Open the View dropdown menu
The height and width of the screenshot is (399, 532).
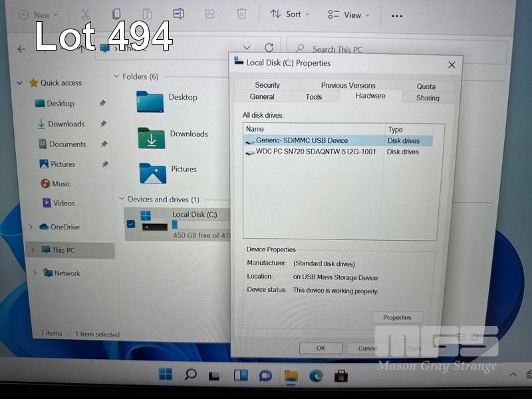click(x=348, y=15)
